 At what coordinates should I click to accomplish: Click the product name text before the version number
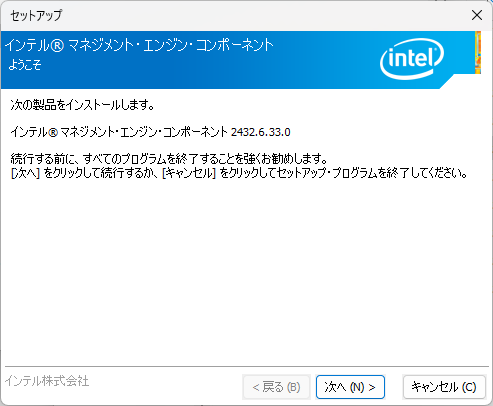[119, 132]
